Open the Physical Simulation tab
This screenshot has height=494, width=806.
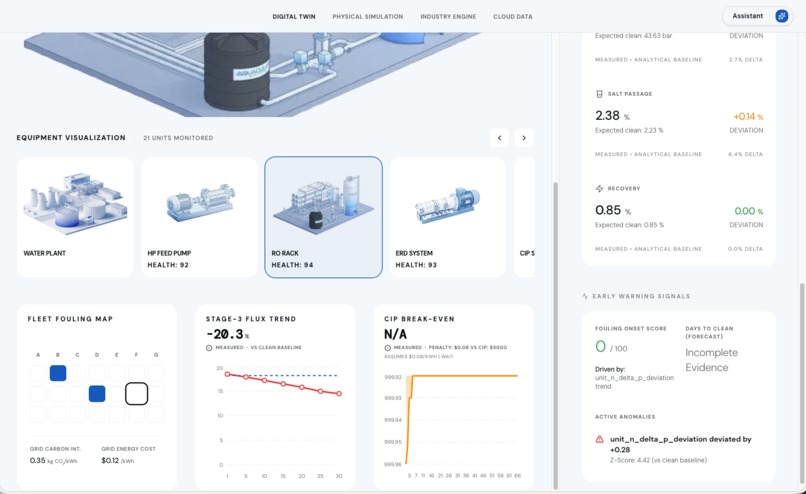(x=368, y=16)
